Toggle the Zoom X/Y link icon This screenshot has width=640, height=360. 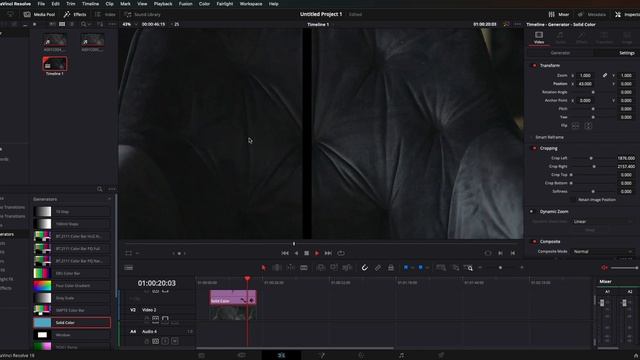click(x=604, y=76)
